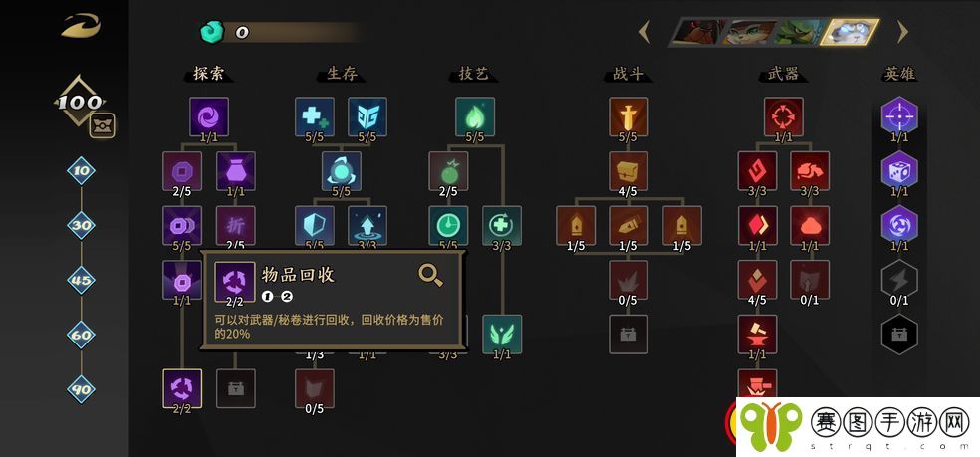Select the green bomb skill showing 2/5

coord(448,170)
